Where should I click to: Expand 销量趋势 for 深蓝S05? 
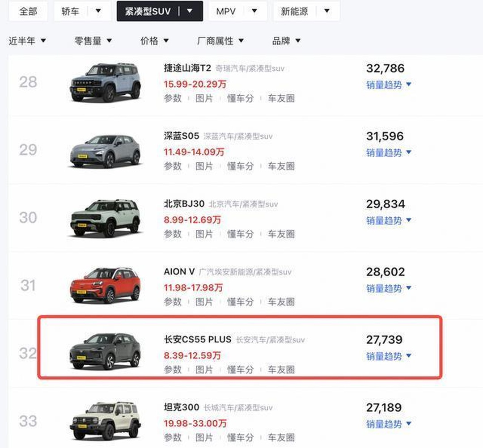[388, 152]
